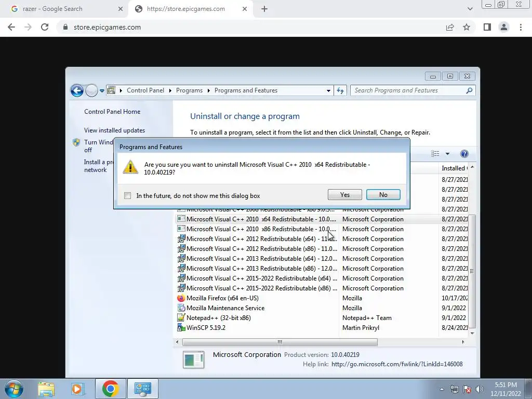The width and height of the screenshot is (532, 399).
Task: Toggle the Chrome side panel icon
Action: (x=487, y=27)
